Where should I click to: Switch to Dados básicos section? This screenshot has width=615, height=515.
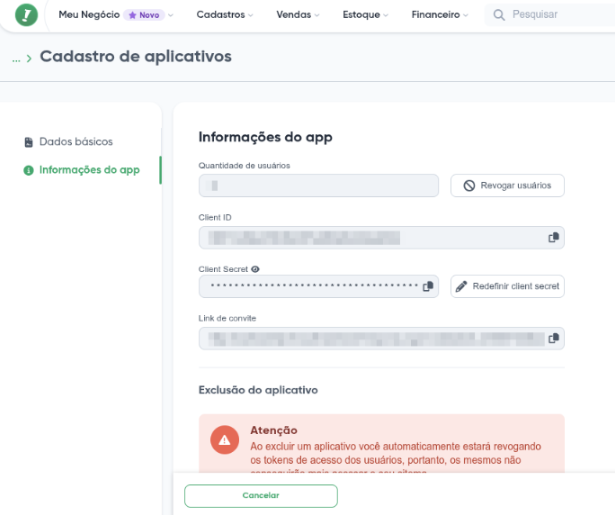(x=76, y=142)
